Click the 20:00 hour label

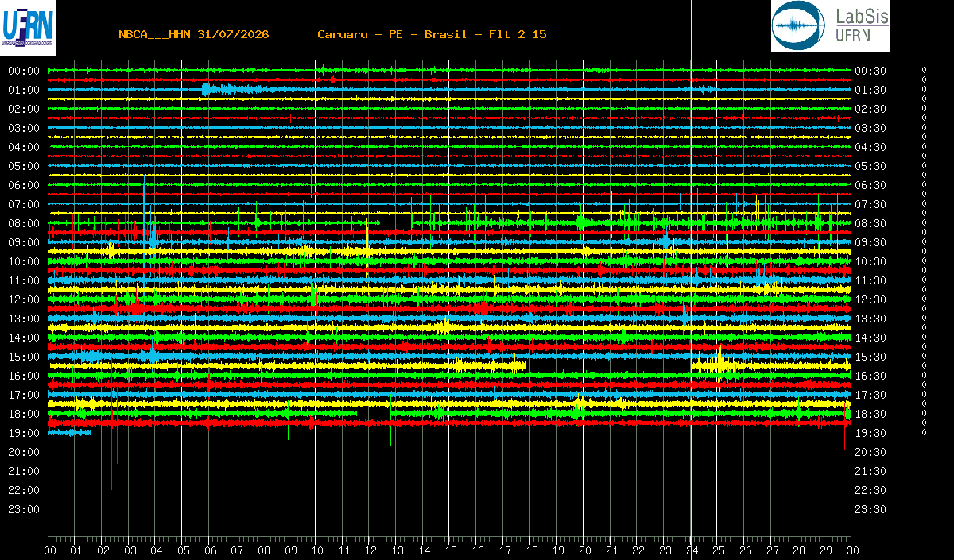24,452
